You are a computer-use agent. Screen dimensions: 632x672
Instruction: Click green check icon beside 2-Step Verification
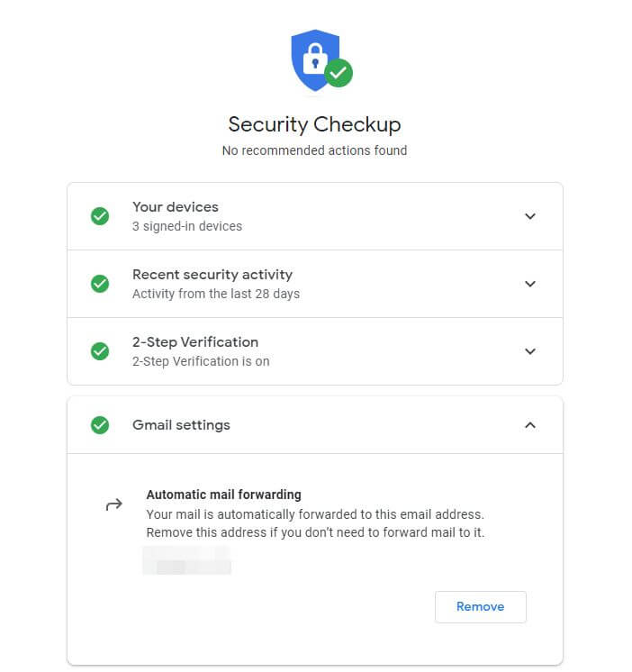tap(100, 351)
